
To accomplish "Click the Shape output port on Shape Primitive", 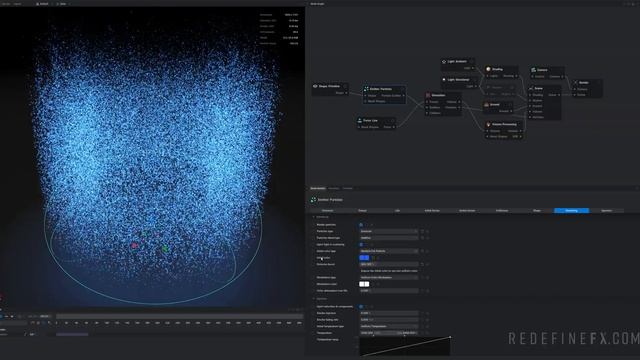I will (x=347, y=93).
